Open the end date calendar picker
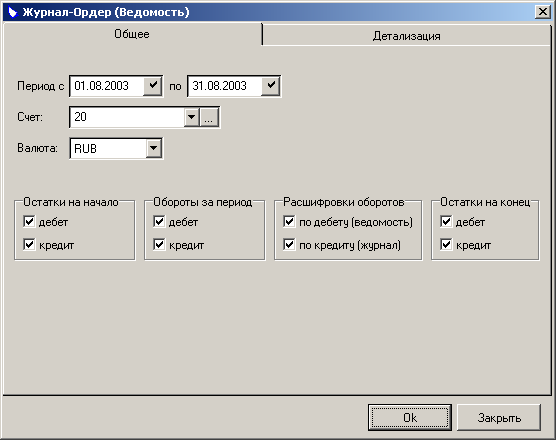This screenshot has height=440, width=556. coord(271,86)
